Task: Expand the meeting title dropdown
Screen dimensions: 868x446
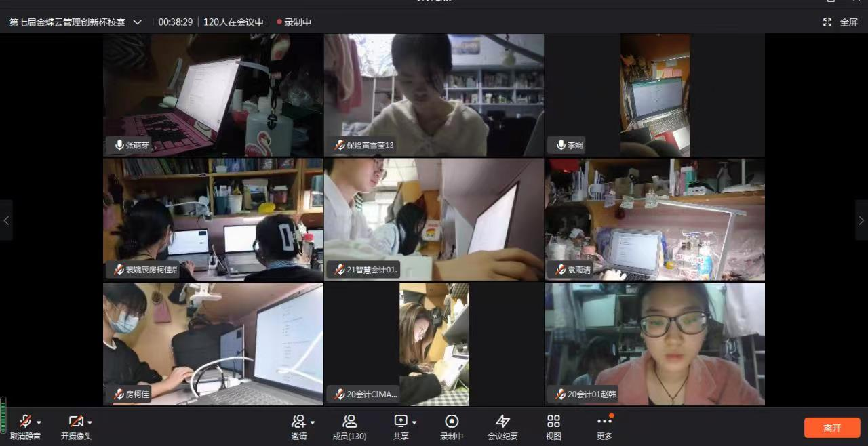Action: coord(138,22)
